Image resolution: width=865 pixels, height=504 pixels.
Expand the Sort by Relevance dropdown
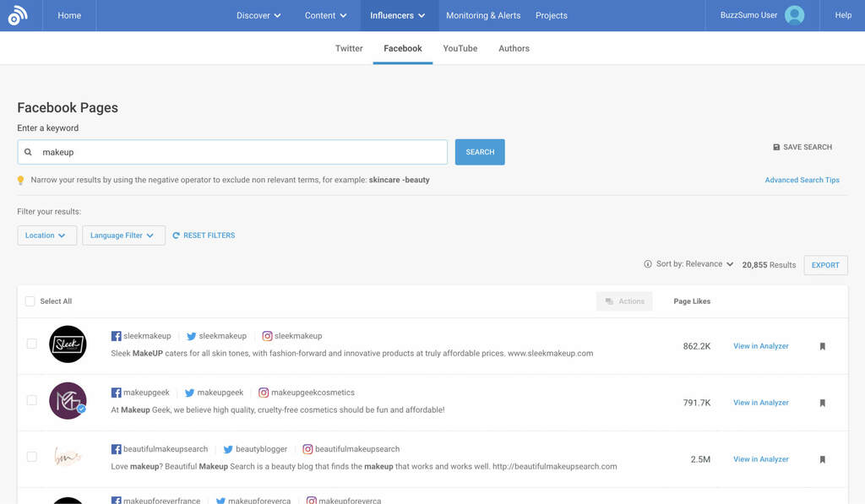coord(688,264)
